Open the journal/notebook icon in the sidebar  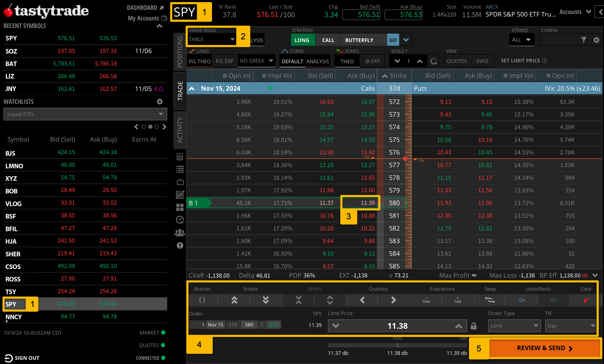[180, 157]
